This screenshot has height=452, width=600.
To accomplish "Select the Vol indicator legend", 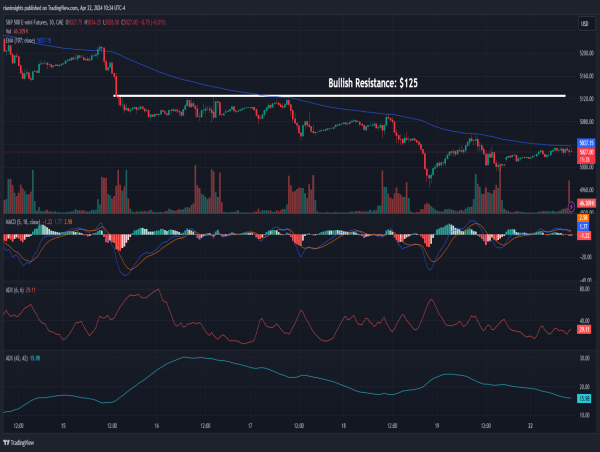I will [x=15, y=31].
